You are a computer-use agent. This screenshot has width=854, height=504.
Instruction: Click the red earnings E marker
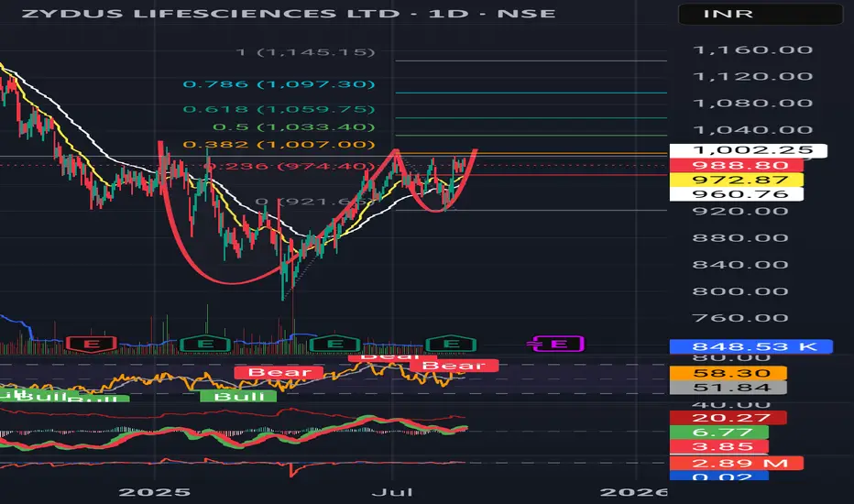point(92,344)
